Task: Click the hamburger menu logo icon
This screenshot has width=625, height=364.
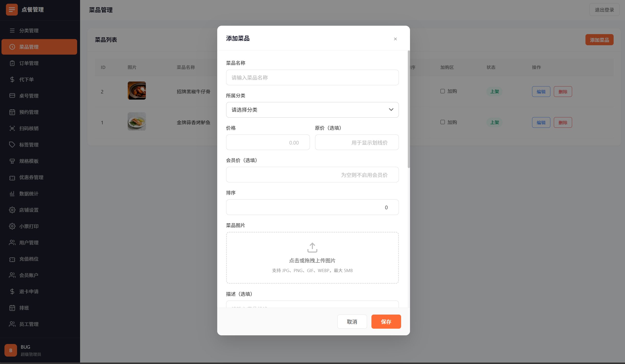Action: pos(12,10)
